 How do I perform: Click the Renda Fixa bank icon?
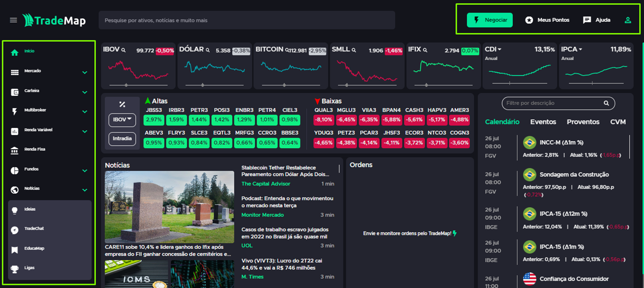(x=14, y=151)
